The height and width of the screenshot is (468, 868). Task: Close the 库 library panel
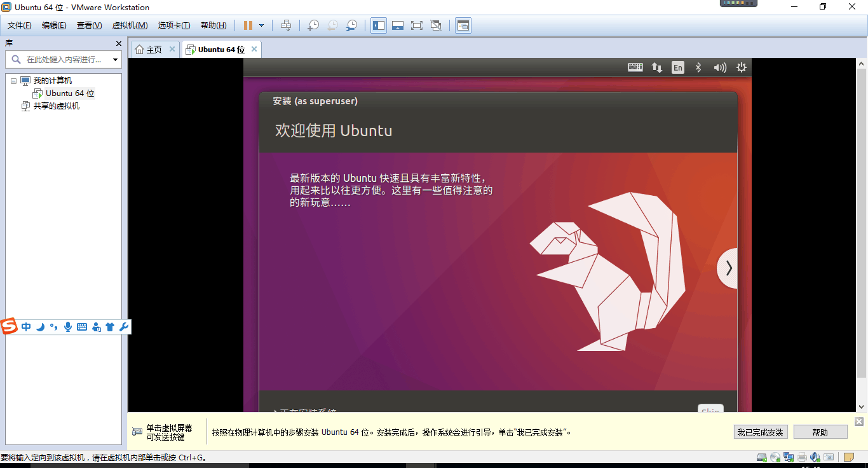pyautogui.click(x=118, y=43)
